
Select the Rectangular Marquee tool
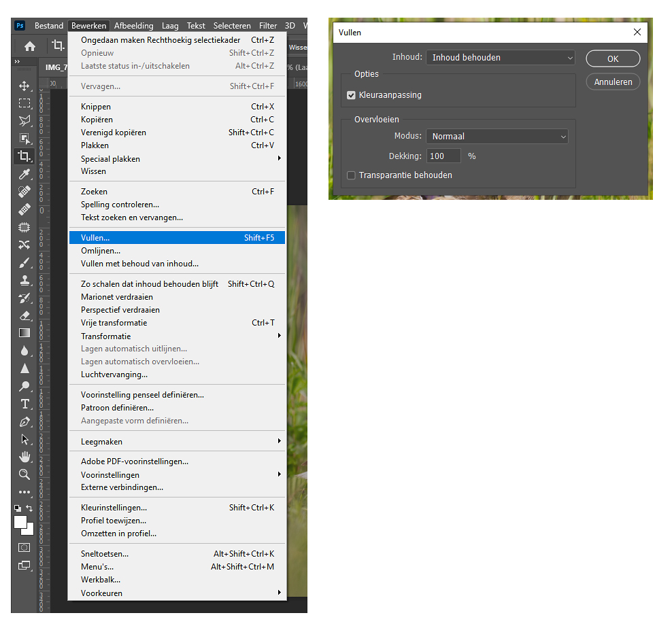(24, 103)
